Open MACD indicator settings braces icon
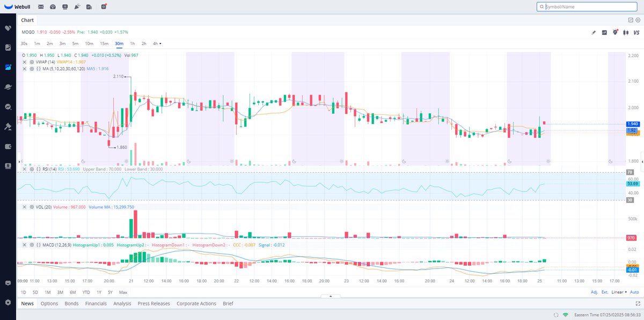Viewport: 644px width, 320px height. click(39, 245)
